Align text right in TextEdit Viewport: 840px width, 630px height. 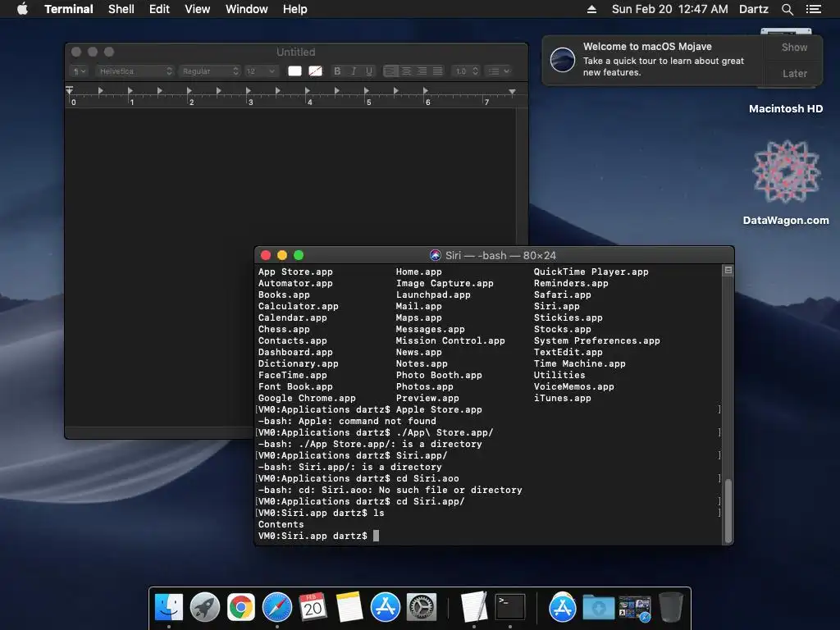pos(422,71)
